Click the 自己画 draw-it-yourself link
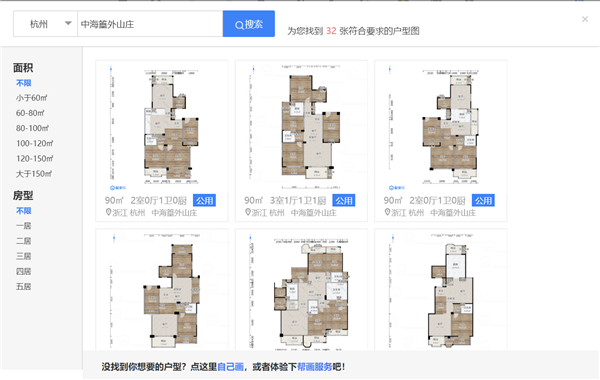 230,367
